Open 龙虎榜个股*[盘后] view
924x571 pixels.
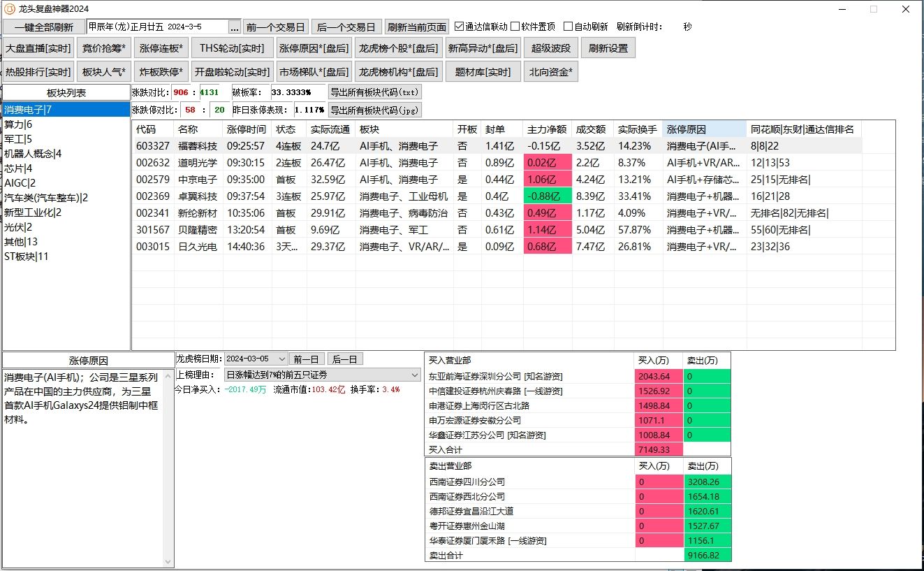coord(399,48)
